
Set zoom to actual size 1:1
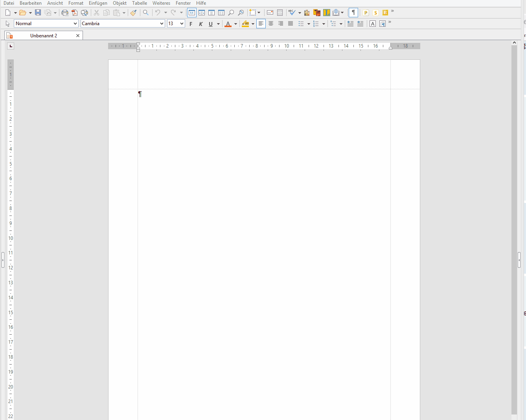(x=192, y=13)
